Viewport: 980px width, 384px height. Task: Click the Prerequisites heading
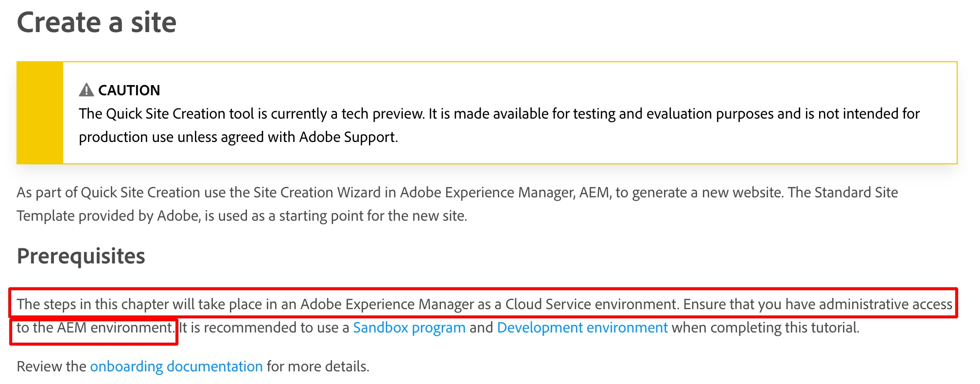[81, 256]
